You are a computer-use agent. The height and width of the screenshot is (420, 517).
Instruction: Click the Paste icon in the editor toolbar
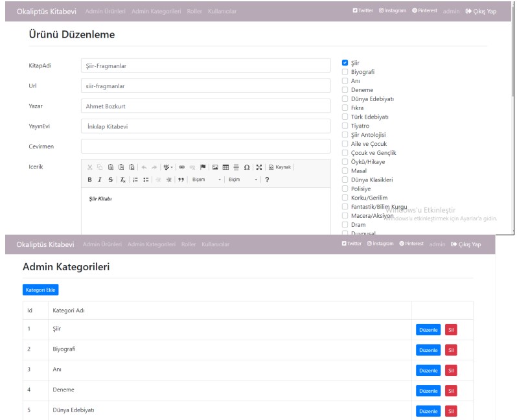click(111, 167)
